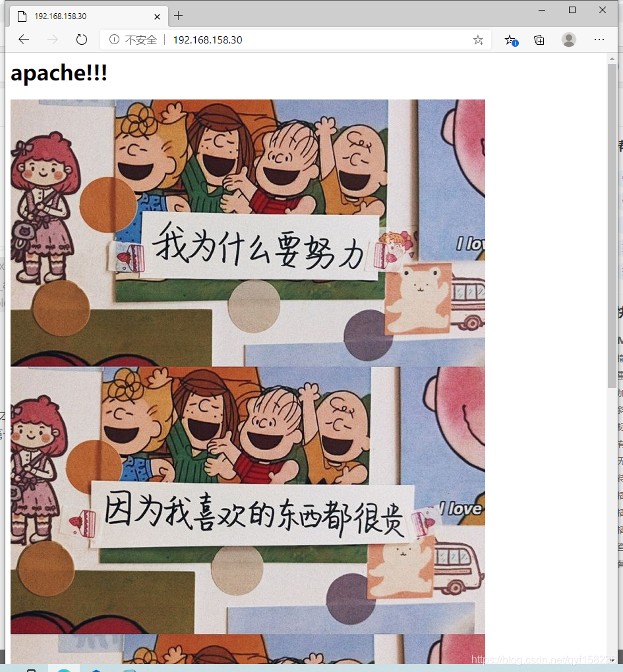Click the apache!!! heading

pyautogui.click(x=59, y=72)
